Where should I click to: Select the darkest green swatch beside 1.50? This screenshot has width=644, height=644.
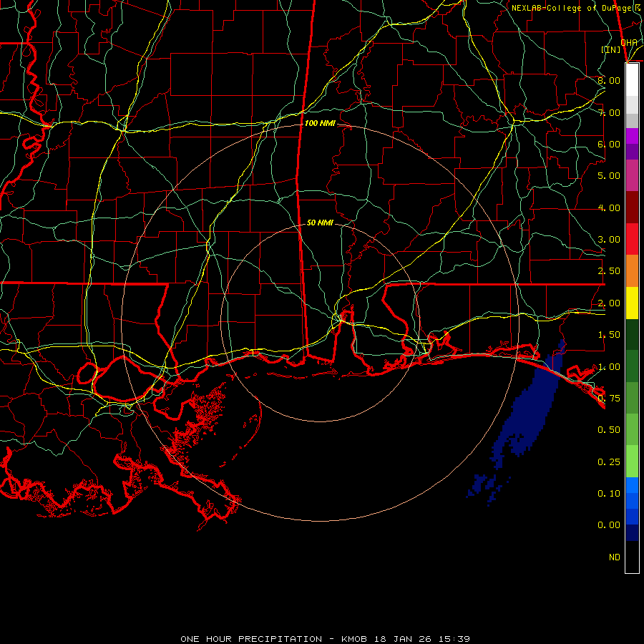pyautogui.click(x=632, y=334)
